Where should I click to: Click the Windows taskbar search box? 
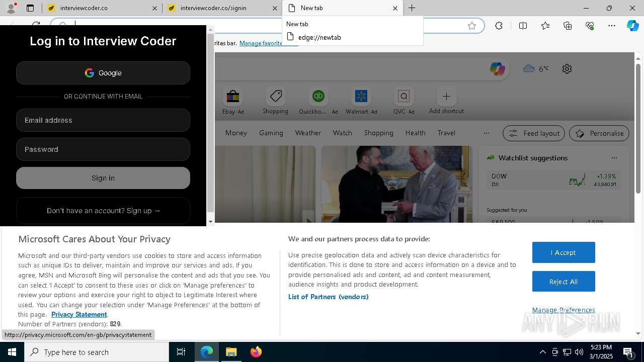[x=97, y=352]
